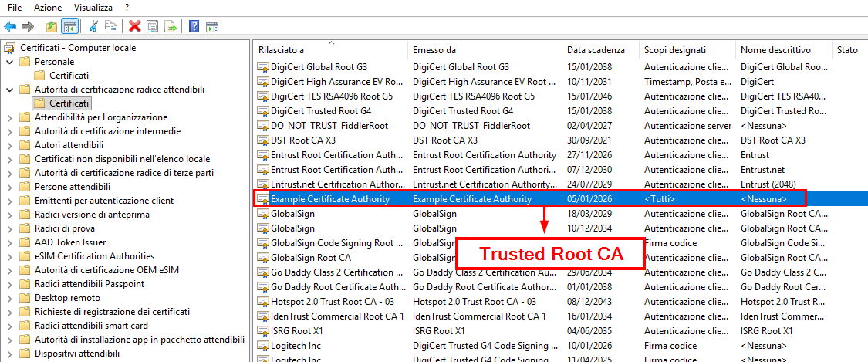Open the Visualizza menu

coord(93,7)
